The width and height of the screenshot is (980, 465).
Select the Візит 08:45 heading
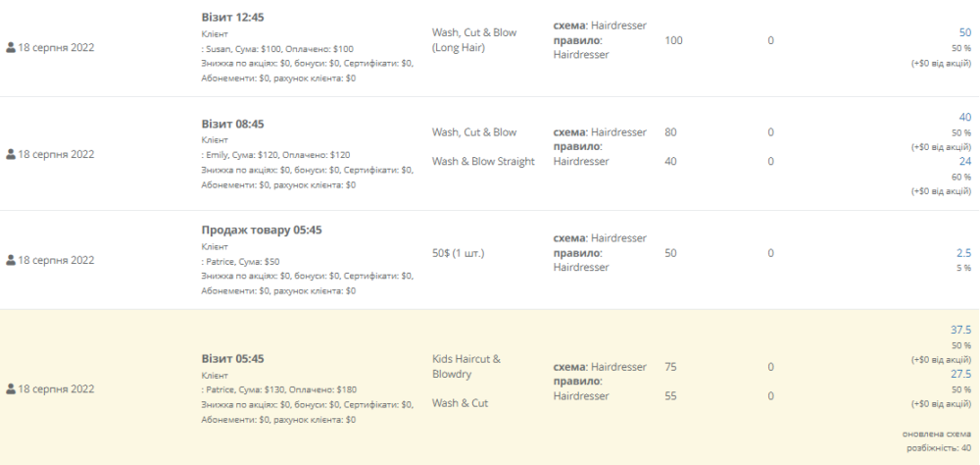(x=232, y=124)
